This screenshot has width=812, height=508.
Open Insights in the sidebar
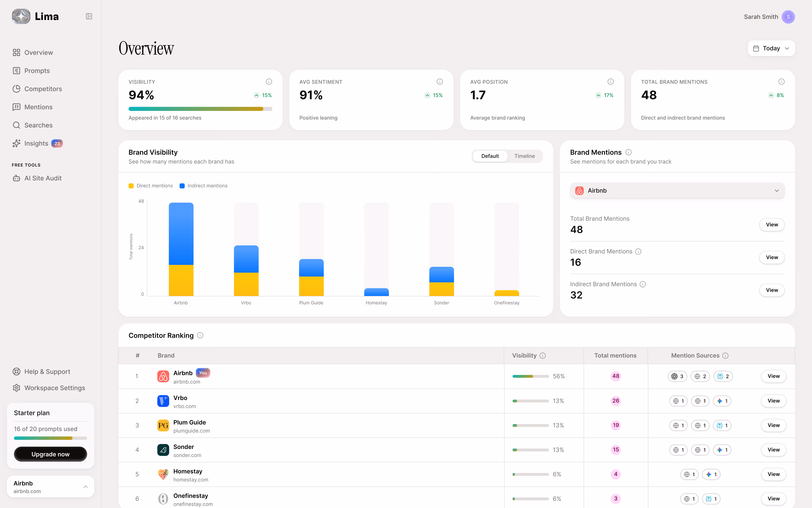pyautogui.click(x=38, y=144)
